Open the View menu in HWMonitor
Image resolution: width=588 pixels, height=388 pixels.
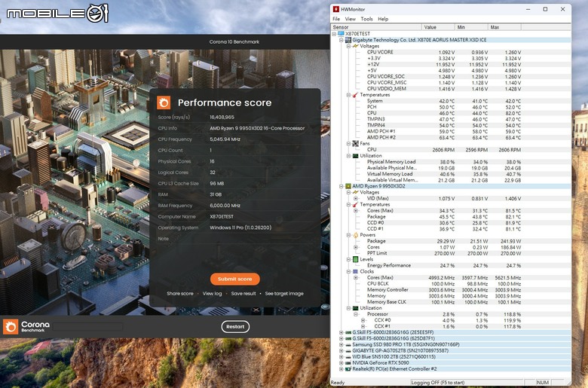tap(351, 19)
